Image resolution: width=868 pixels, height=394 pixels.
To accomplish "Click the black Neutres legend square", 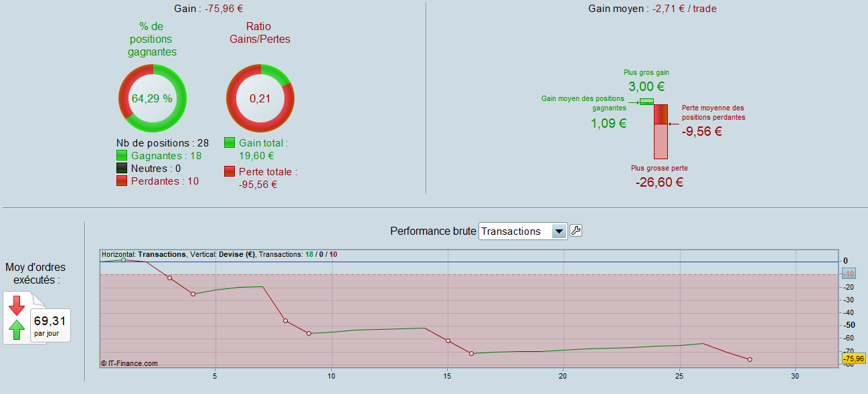I will tap(122, 168).
